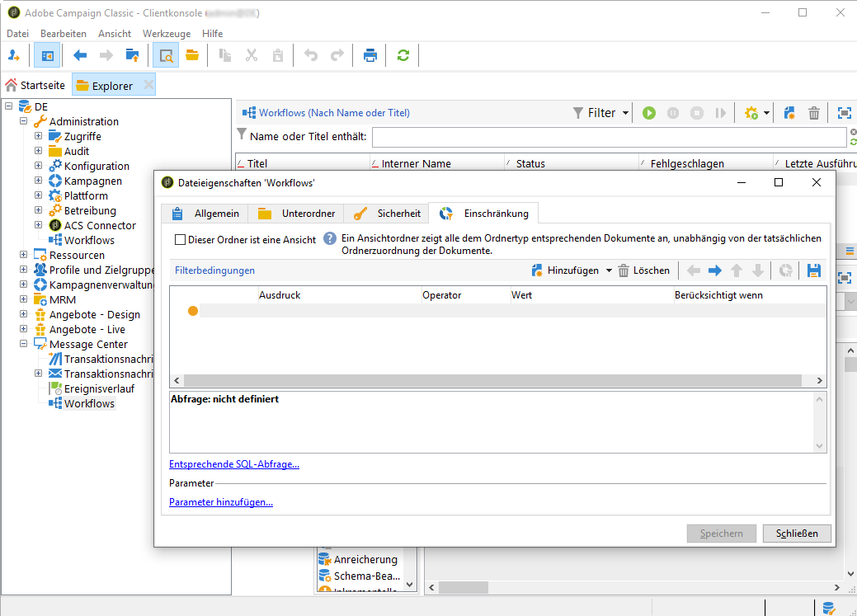Click the parent folder toolbar icon

132,55
